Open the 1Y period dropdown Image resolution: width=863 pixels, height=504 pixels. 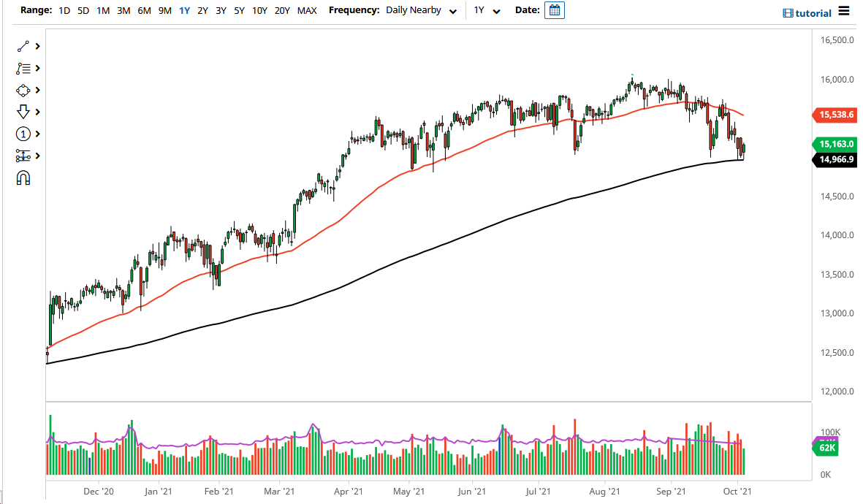490,10
